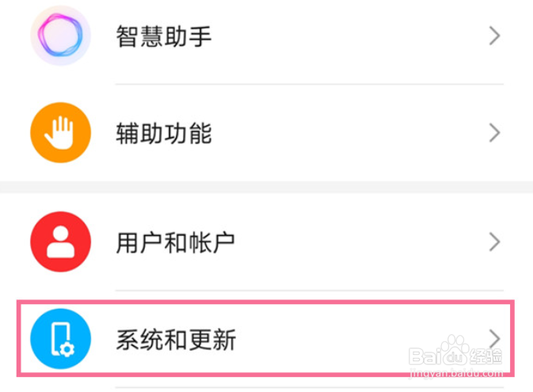The image size is (533, 392).
Task: Tap the red person 用户和帐户 icon
Action: pos(60,242)
